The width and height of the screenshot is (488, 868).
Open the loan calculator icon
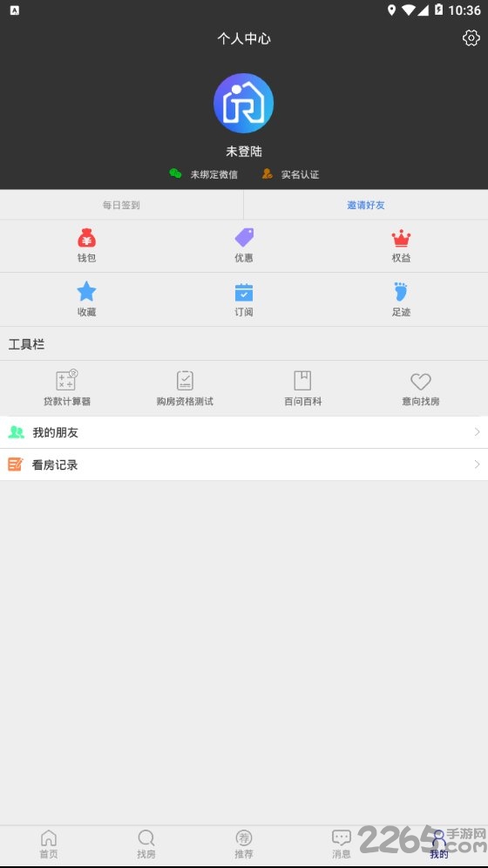pyautogui.click(x=67, y=380)
